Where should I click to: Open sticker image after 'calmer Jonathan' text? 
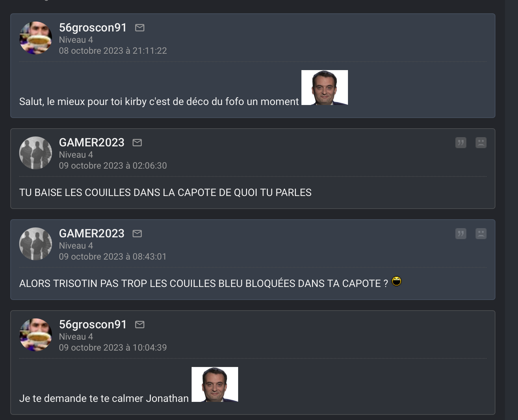215,384
